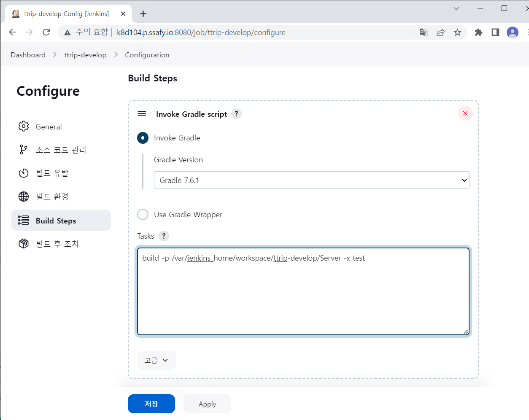Share this page via share icon
This screenshot has height=420, width=529.
[x=440, y=32]
